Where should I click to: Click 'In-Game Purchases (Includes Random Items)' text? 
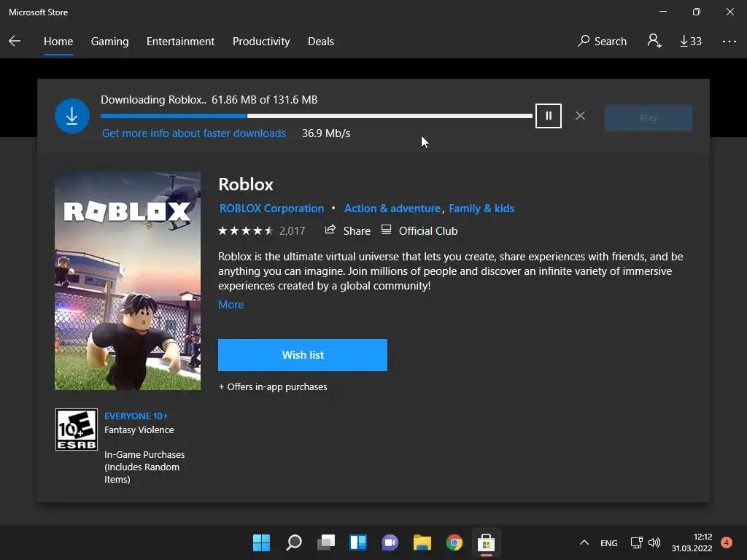click(144, 467)
